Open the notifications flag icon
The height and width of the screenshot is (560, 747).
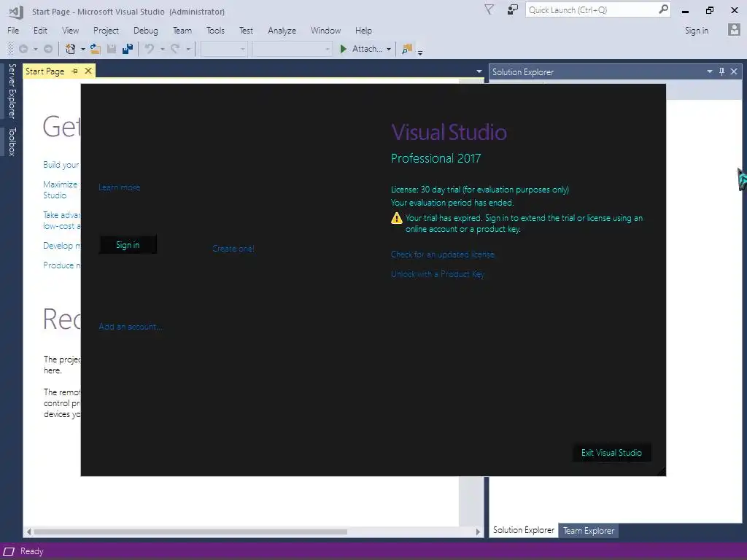coord(489,9)
